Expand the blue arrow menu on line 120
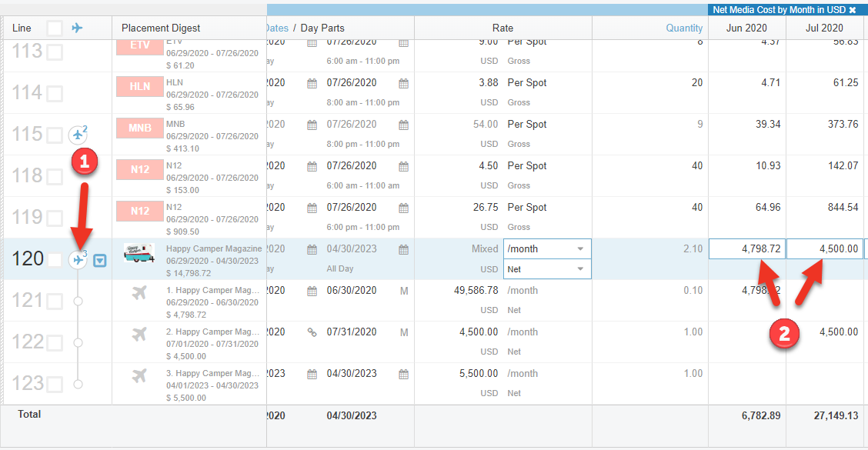Screen dimensions: 868x450 point(100,261)
